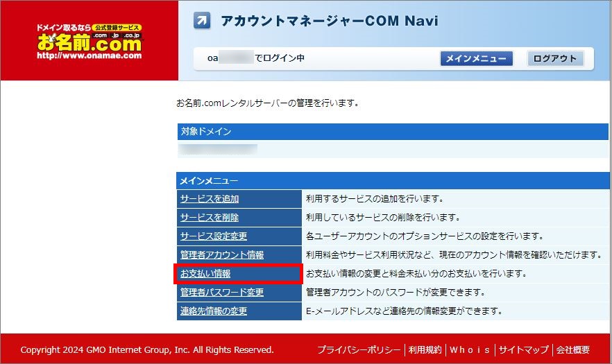Open the お支払い情報 link
The width and height of the screenshot is (612, 364).
coord(205,274)
